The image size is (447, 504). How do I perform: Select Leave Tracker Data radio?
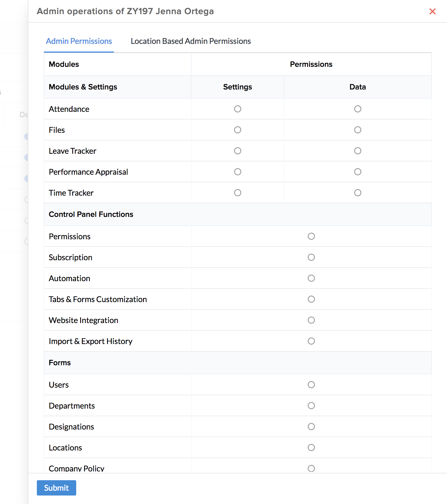(357, 151)
